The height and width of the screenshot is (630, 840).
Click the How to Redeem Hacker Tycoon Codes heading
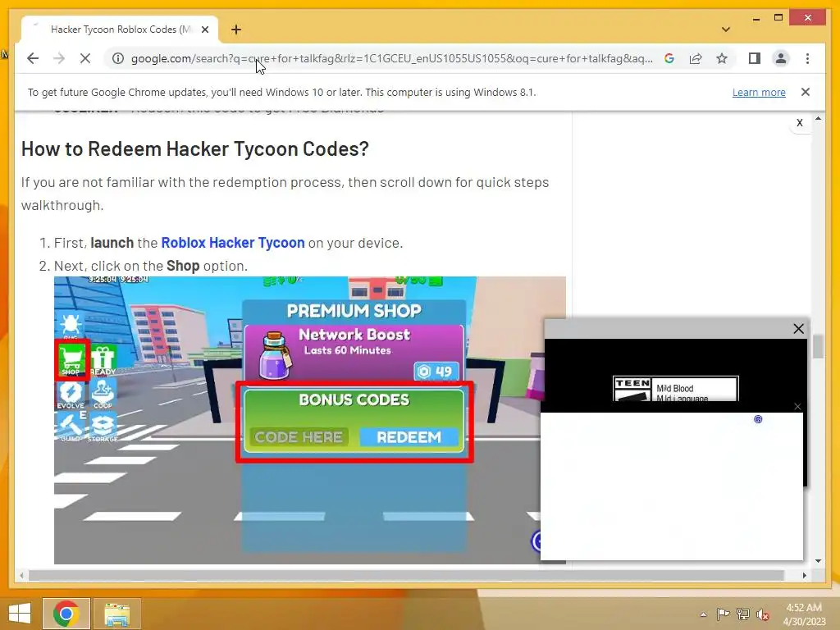[x=195, y=149]
